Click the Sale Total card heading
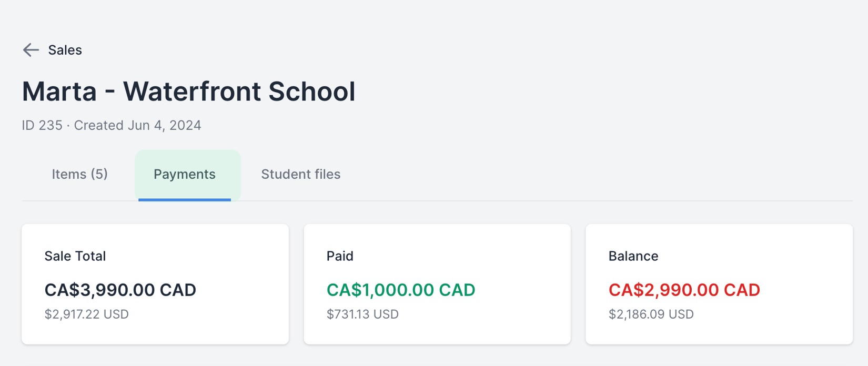 (x=75, y=256)
